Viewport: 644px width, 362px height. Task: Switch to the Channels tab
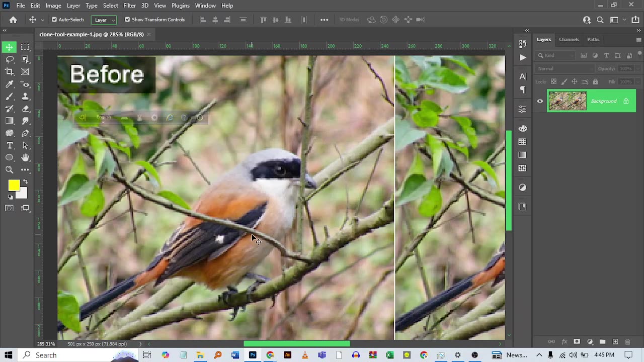point(569,39)
